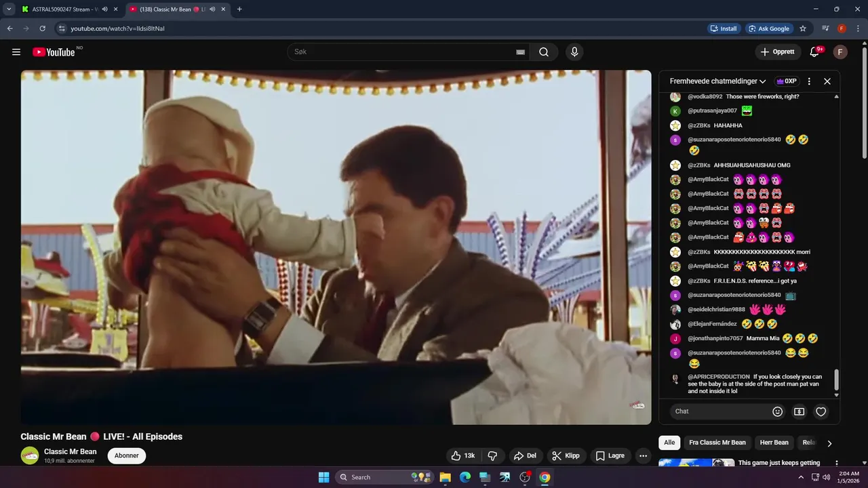
Task: Open the media controls icon in toolbar
Action: tap(825, 28)
